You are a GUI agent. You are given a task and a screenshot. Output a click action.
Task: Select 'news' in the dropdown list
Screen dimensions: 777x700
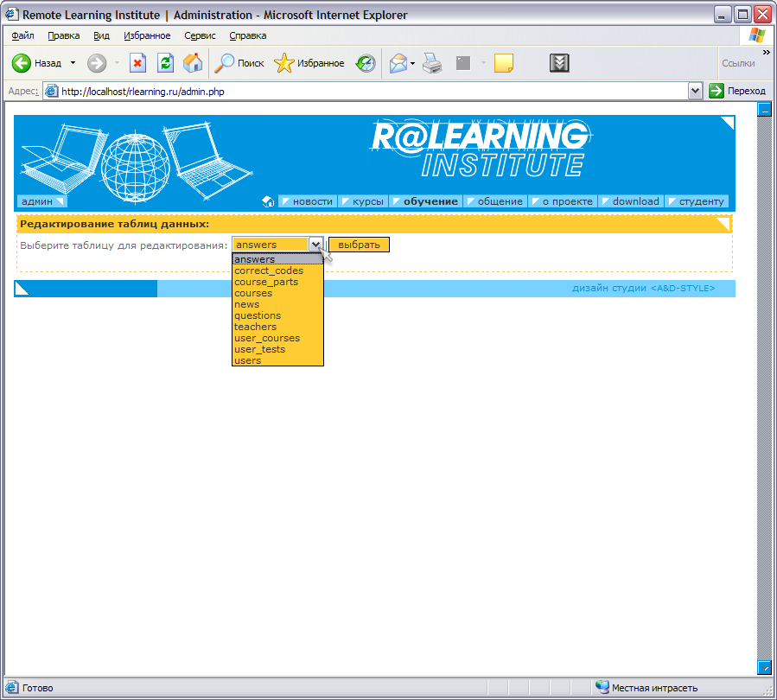(277, 304)
